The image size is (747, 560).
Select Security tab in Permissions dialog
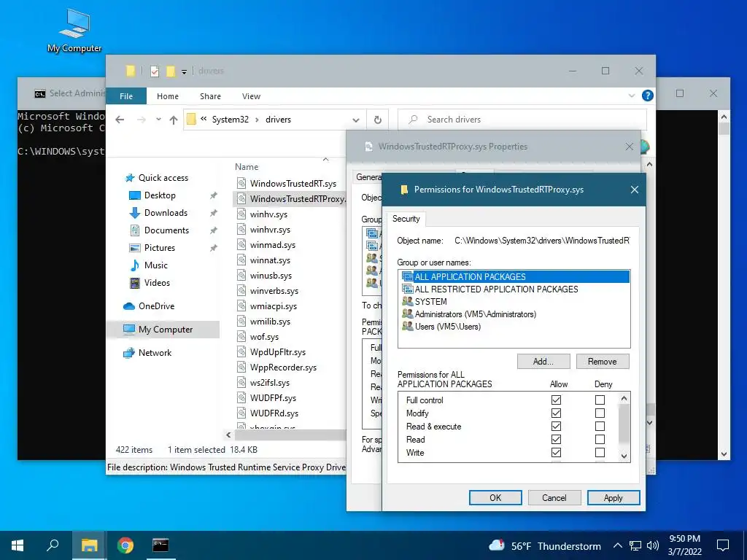tap(406, 219)
